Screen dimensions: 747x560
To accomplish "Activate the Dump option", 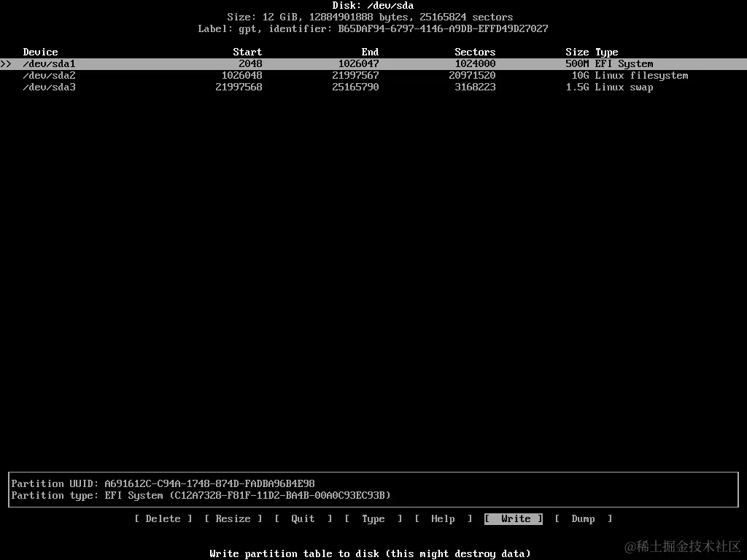I will (x=583, y=518).
